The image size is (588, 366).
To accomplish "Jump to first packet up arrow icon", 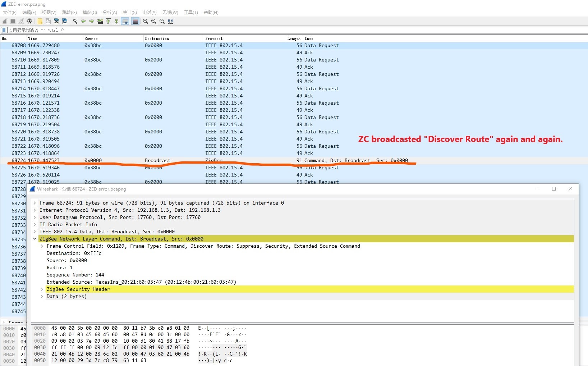I will click(108, 21).
